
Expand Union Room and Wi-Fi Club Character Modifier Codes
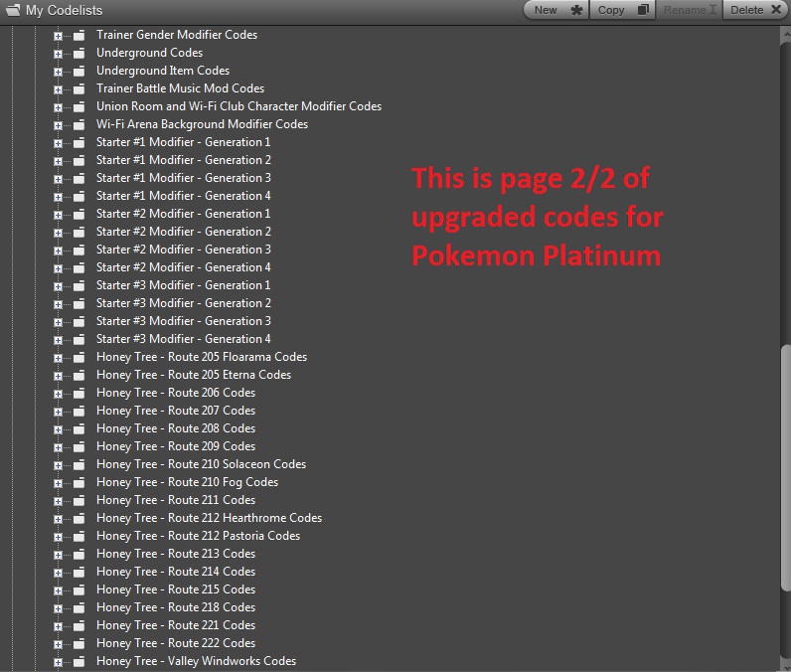(x=58, y=107)
